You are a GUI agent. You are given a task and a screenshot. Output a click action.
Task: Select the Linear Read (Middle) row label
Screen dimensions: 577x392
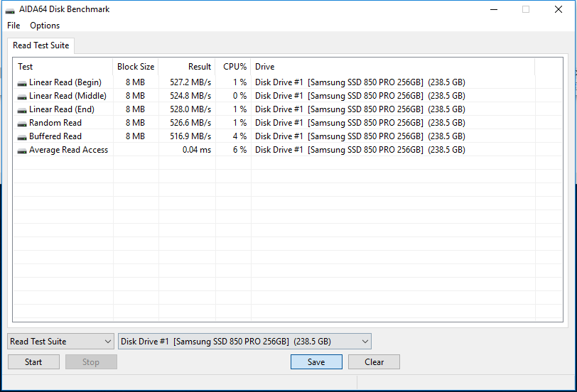[68, 96]
